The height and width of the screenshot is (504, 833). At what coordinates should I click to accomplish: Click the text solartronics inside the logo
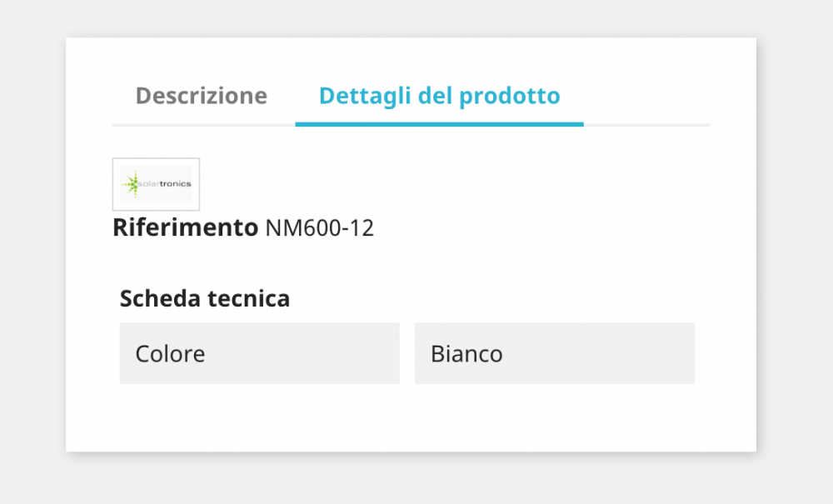[167, 184]
